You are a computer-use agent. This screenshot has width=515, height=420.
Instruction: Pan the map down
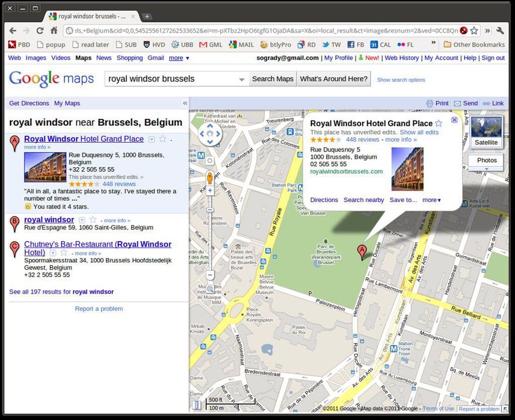coord(210,142)
